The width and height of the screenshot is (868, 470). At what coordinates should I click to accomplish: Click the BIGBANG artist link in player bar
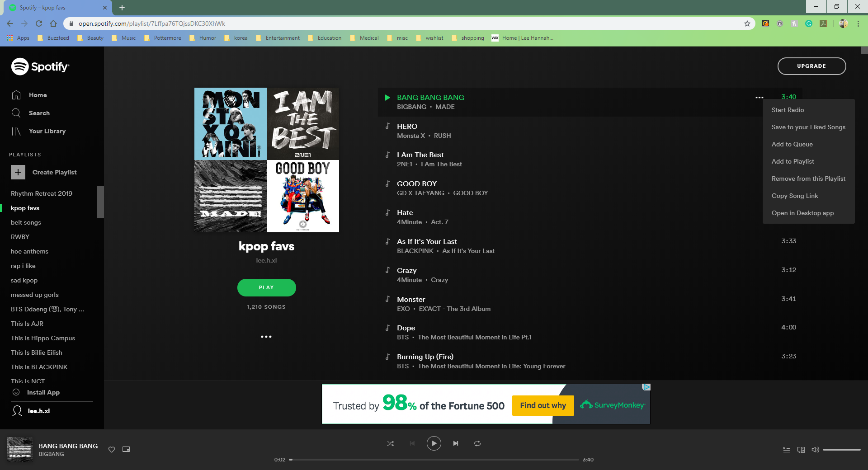(52, 454)
